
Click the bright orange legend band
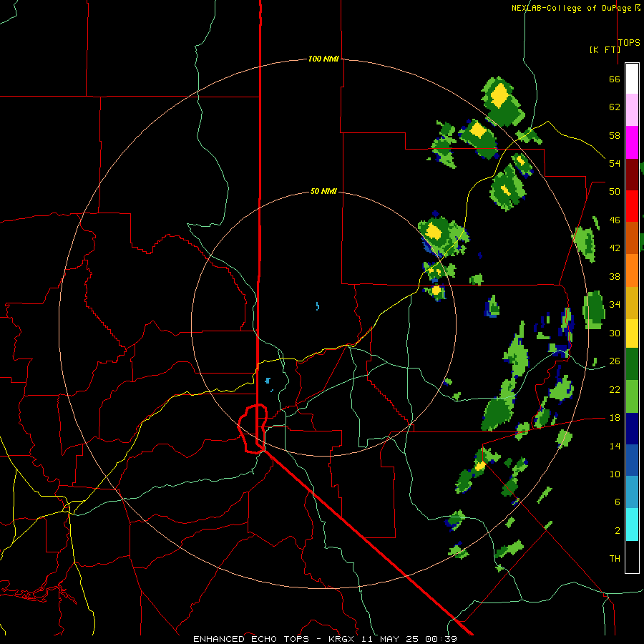[632, 270]
